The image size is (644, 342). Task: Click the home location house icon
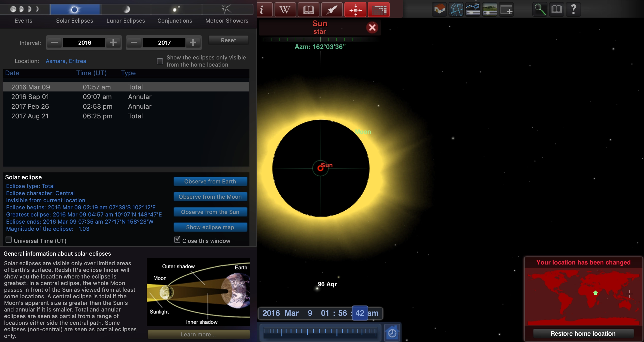pyautogui.click(x=439, y=10)
